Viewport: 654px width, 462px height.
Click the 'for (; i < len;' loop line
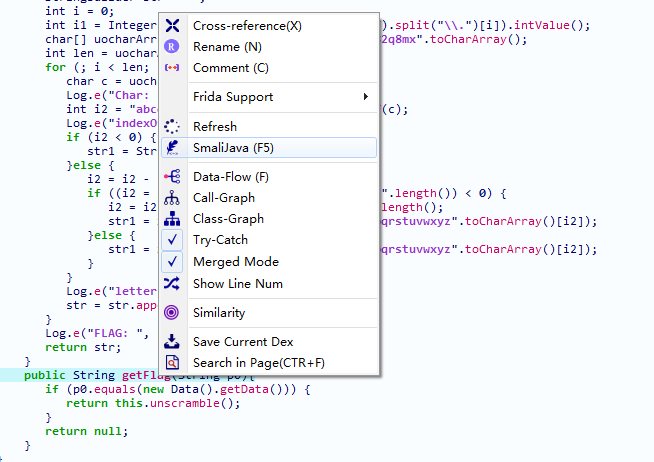(97, 67)
